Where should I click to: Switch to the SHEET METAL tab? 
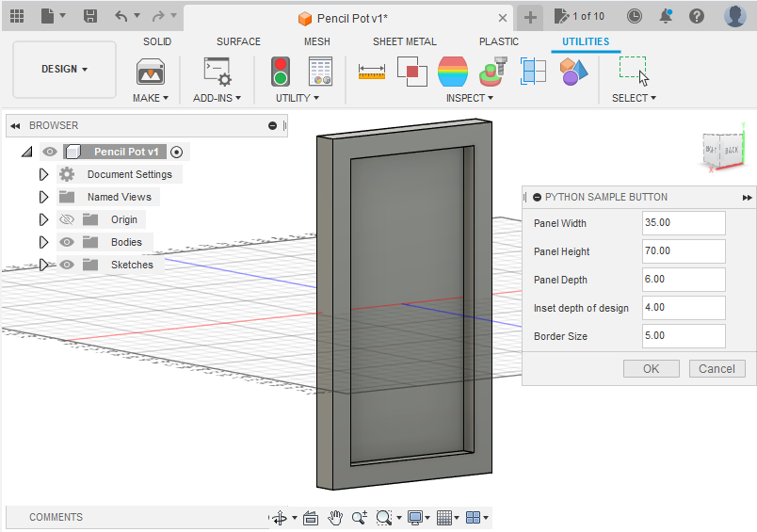[x=404, y=41]
